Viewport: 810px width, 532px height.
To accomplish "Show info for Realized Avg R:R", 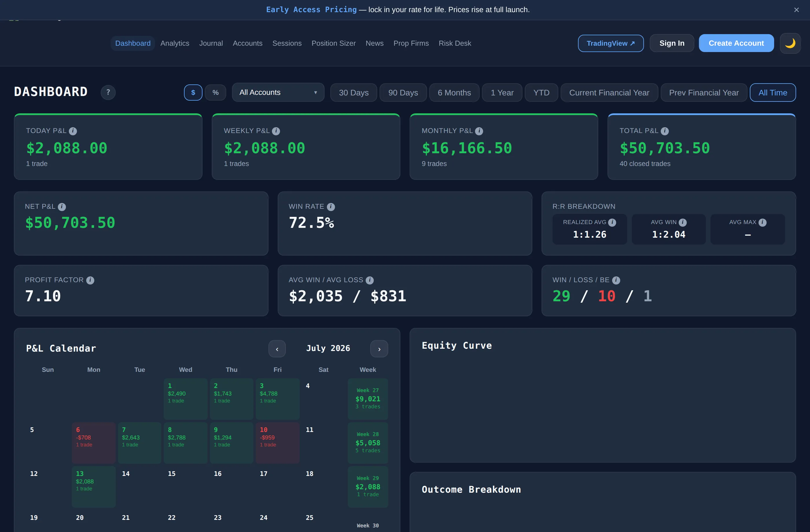I will [x=612, y=222].
